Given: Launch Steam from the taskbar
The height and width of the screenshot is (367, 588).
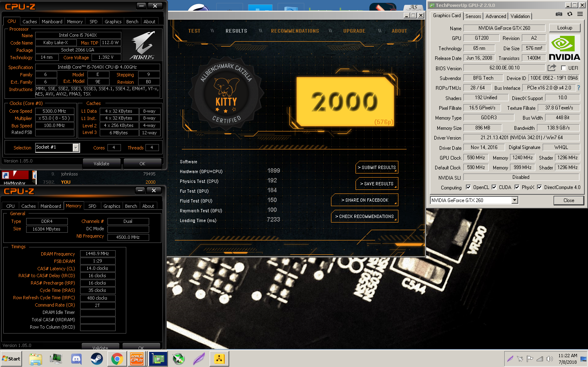Looking at the screenshot, I should tap(97, 359).
